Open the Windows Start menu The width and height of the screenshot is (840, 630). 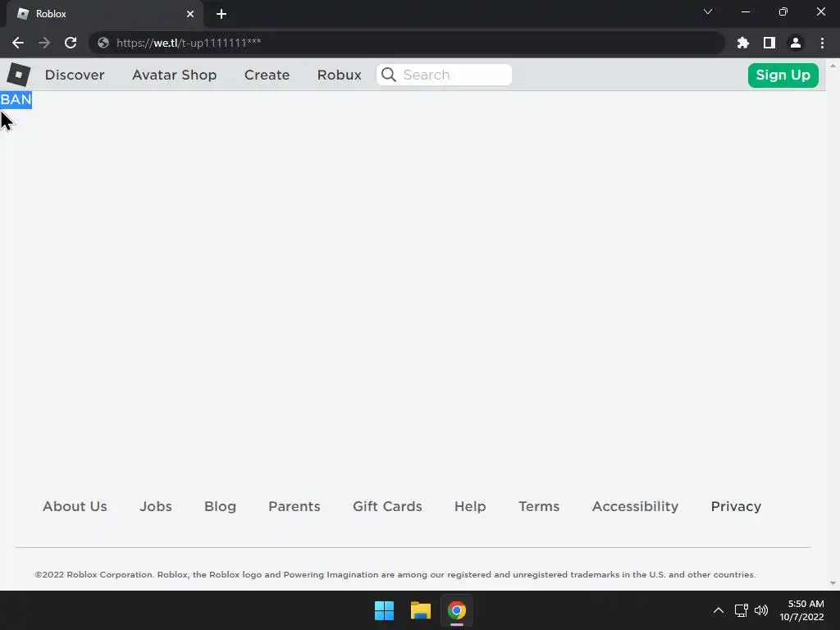tap(384, 610)
